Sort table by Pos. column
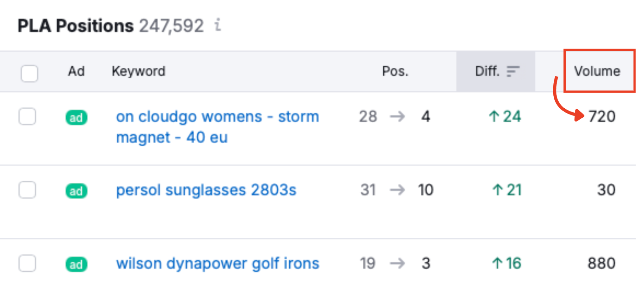This screenshot has width=644, height=306. [x=395, y=71]
